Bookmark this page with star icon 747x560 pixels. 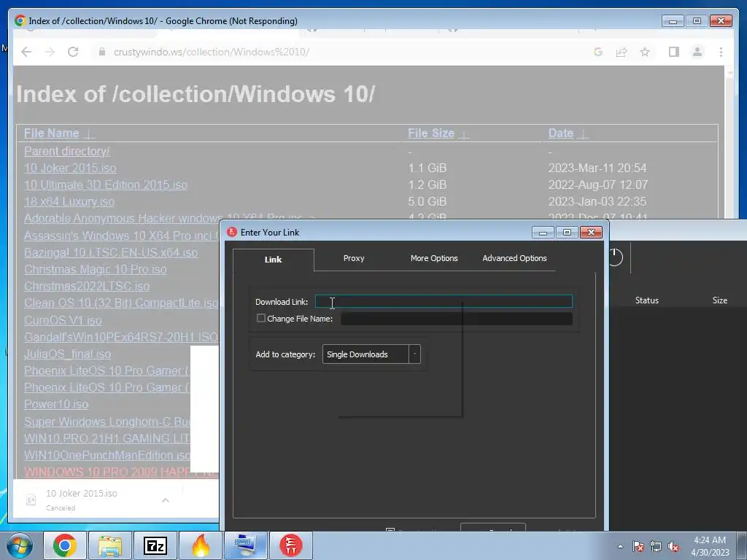point(645,52)
